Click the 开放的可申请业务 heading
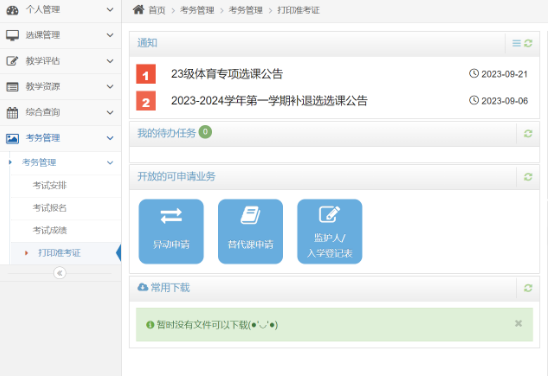The height and width of the screenshot is (384, 549). click(x=176, y=176)
